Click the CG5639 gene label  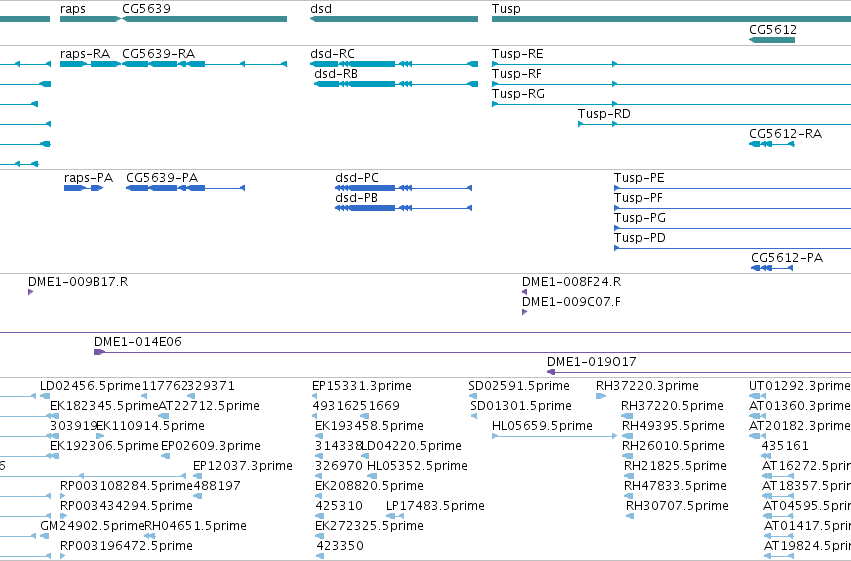tap(146, 9)
